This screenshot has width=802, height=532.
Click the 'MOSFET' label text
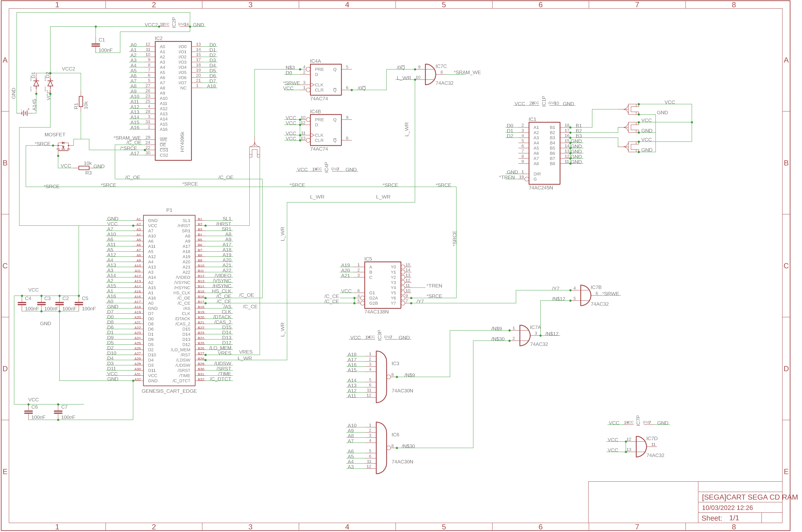55,135
